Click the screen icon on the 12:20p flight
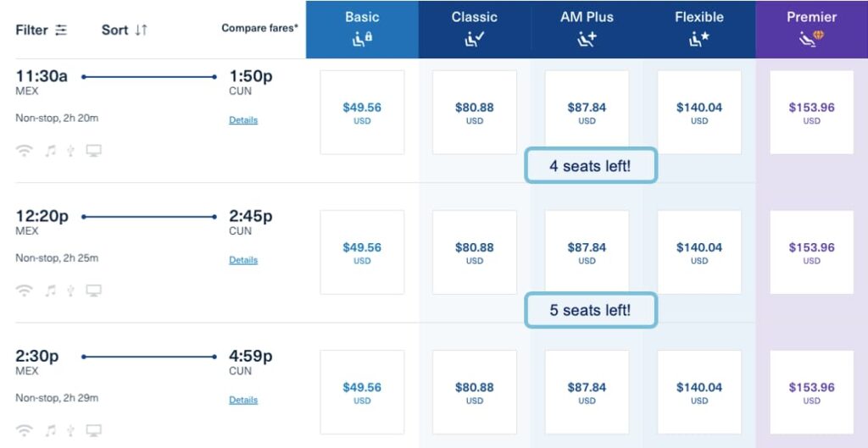 tap(93, 290)
